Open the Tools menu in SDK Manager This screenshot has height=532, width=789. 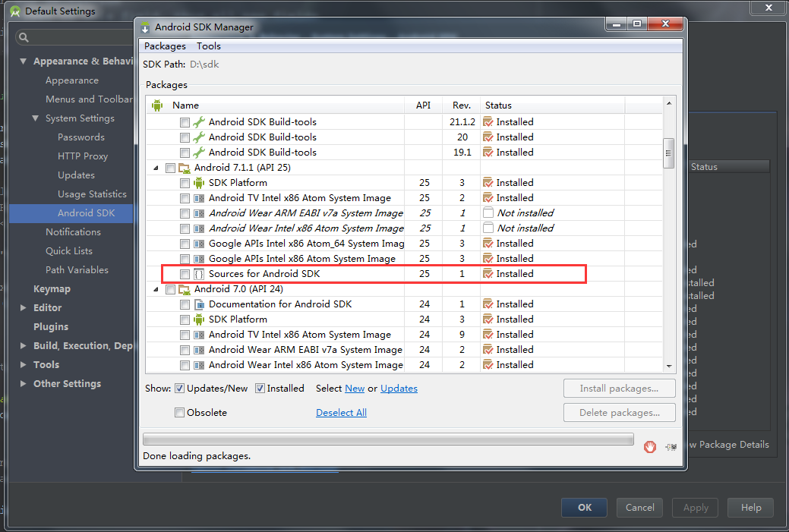(208, 46)
